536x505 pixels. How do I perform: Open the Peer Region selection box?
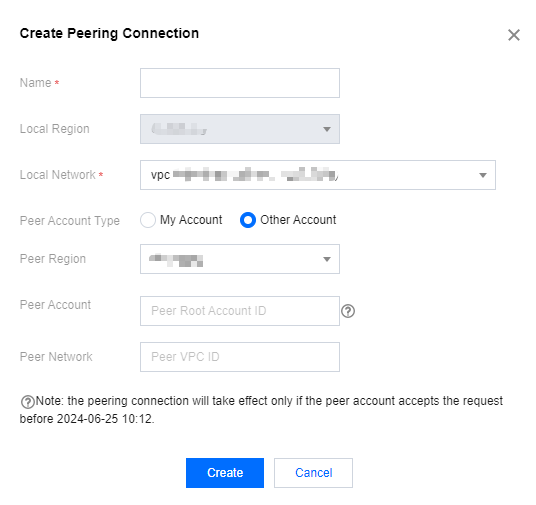point(240,259)
